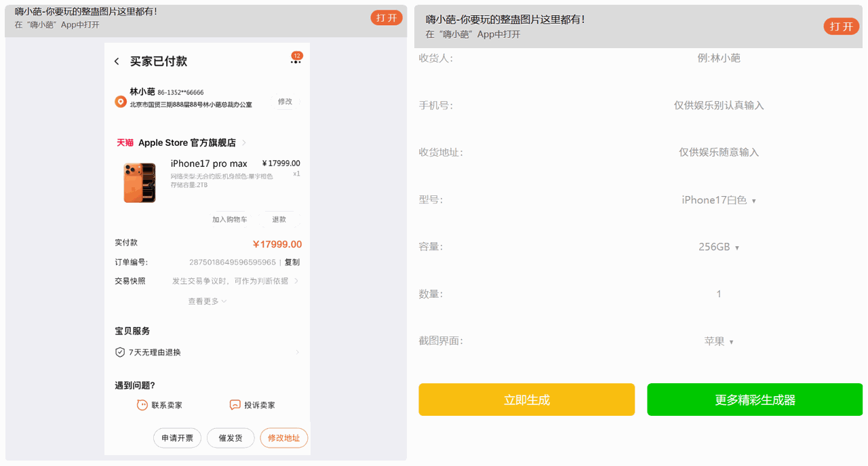The width and height of the screenshot is (868, 466).
Task: Click 修改 button beside the address
Action: [285, 101]
